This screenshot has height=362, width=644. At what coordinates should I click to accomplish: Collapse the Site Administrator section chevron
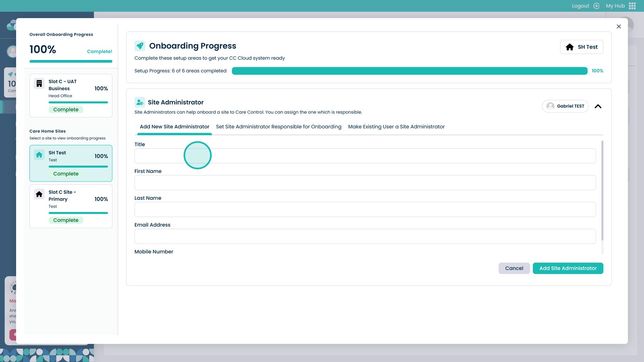coord(598,106)
